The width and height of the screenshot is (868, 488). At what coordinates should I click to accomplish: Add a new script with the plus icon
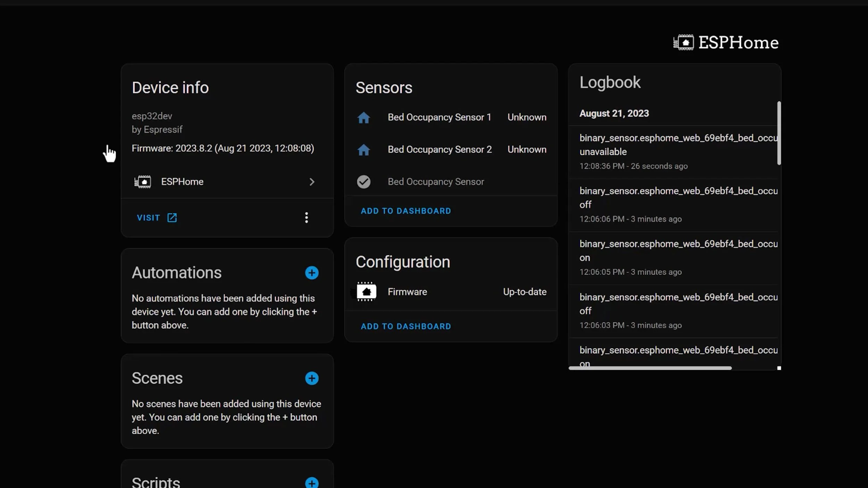311,482
